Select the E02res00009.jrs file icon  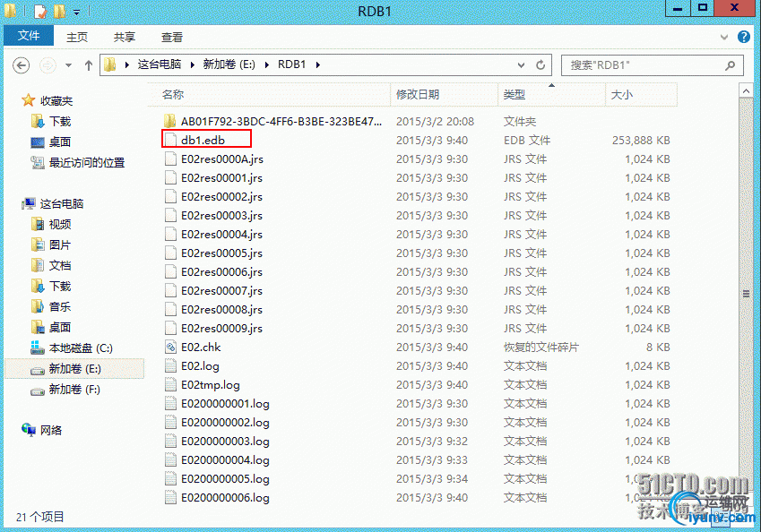pyautogui.click(x=170, y=328)
